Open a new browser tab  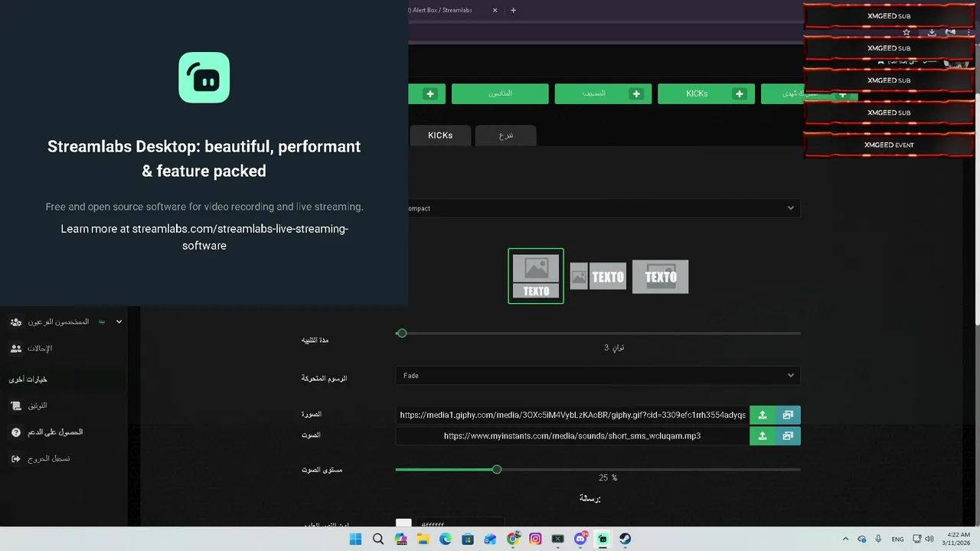tap(513, 10)
